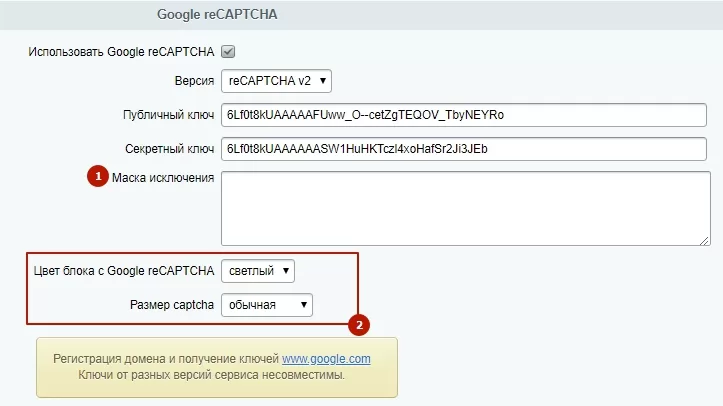
Task: Open the Размер captcha dropdown showing обычная
Action: point(267,305)
